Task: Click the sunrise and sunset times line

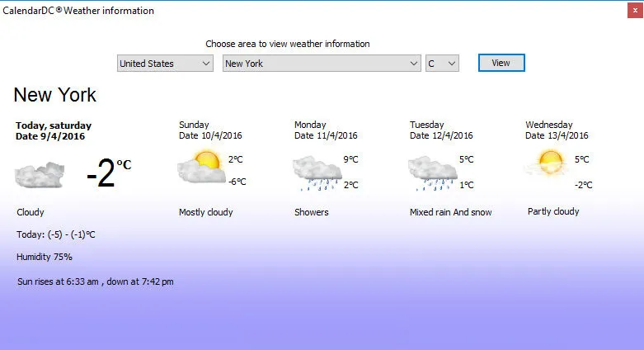Action: click(95, 281)
